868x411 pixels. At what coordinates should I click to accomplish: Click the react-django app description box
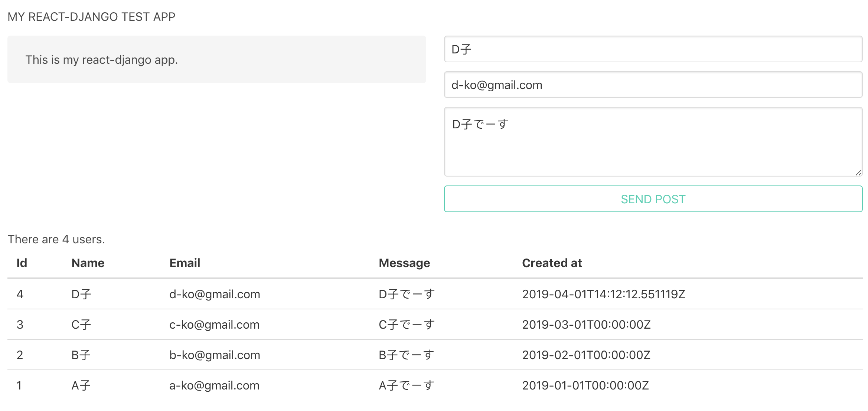(216, 59)
